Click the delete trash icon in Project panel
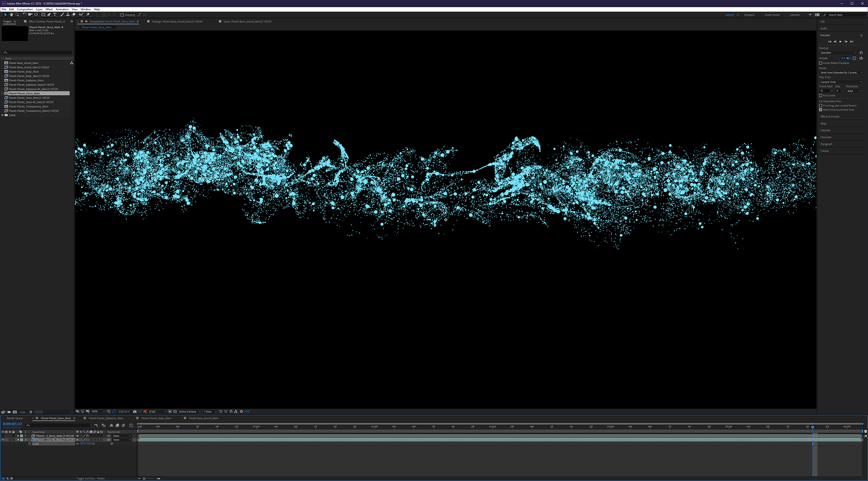This screenshot has height=481, width=868. (x=31, y=412)
